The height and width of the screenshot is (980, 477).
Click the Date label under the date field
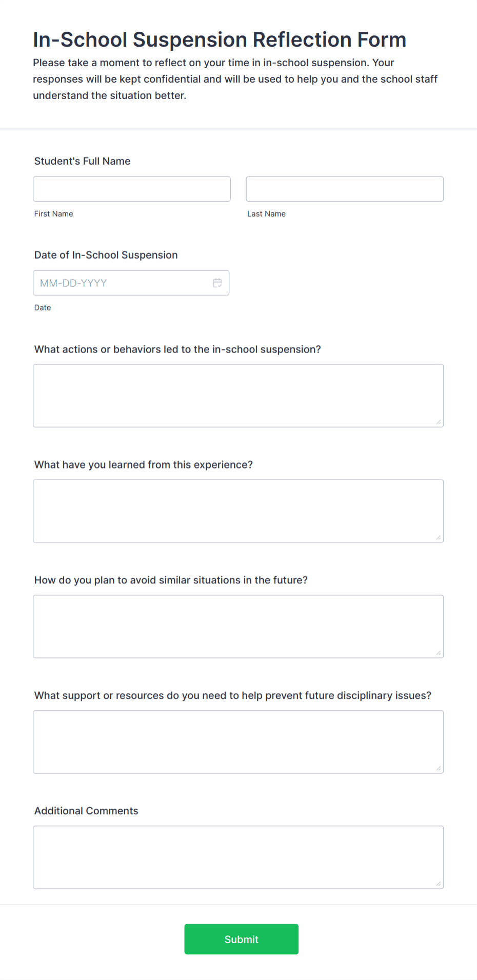click(x=43, y=307)
